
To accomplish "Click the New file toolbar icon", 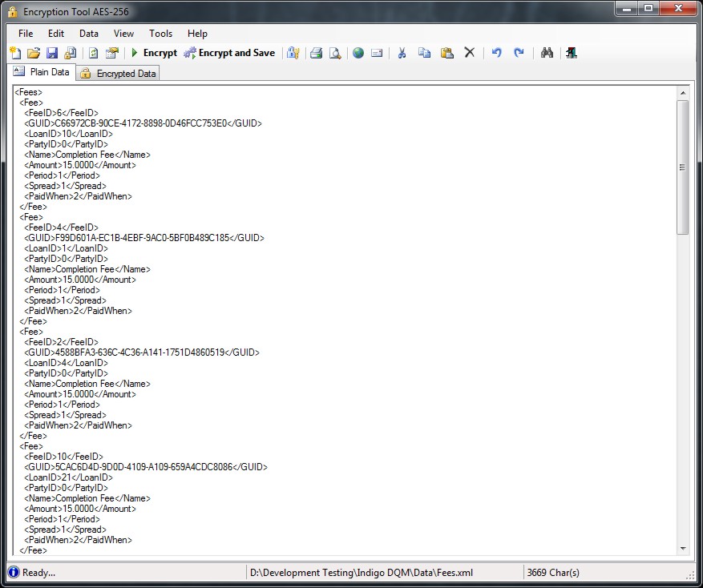I will point(15,53).
